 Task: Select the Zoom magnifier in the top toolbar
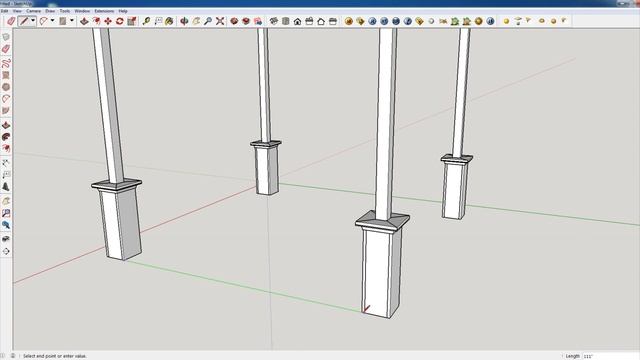tap(208, 21)
